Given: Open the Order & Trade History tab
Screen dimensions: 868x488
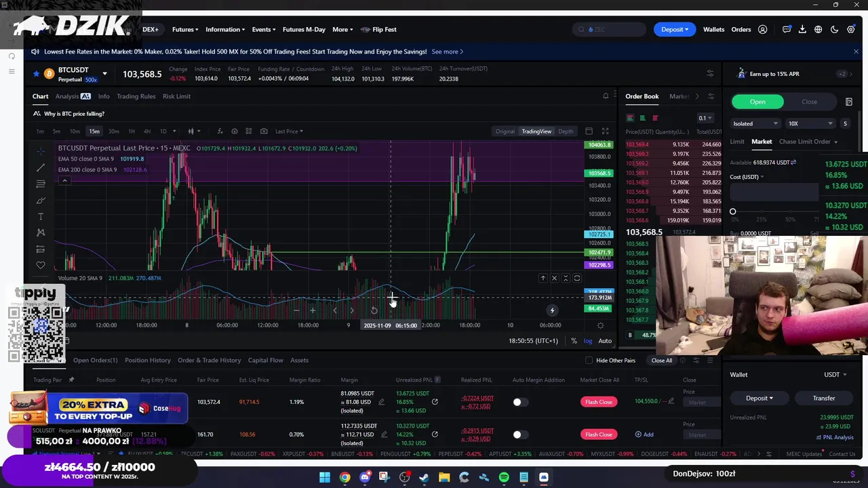Looking at the screenshot, I should (209, 361).
